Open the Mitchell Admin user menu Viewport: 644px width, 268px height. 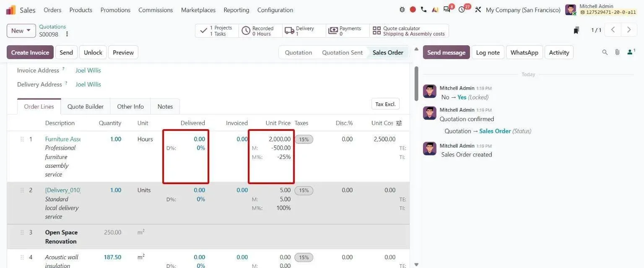(601, 10)
